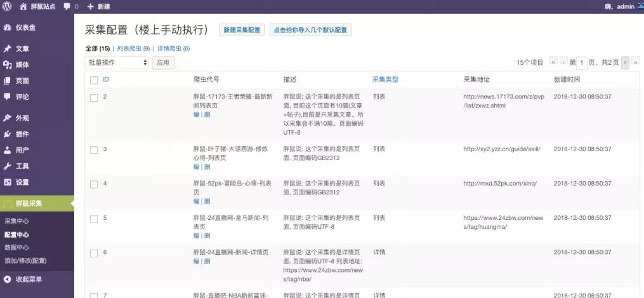Screen dimensions: 644x298
Task: Check the row with ID 6
Action: pyautogui.click(x=94, y=254)
